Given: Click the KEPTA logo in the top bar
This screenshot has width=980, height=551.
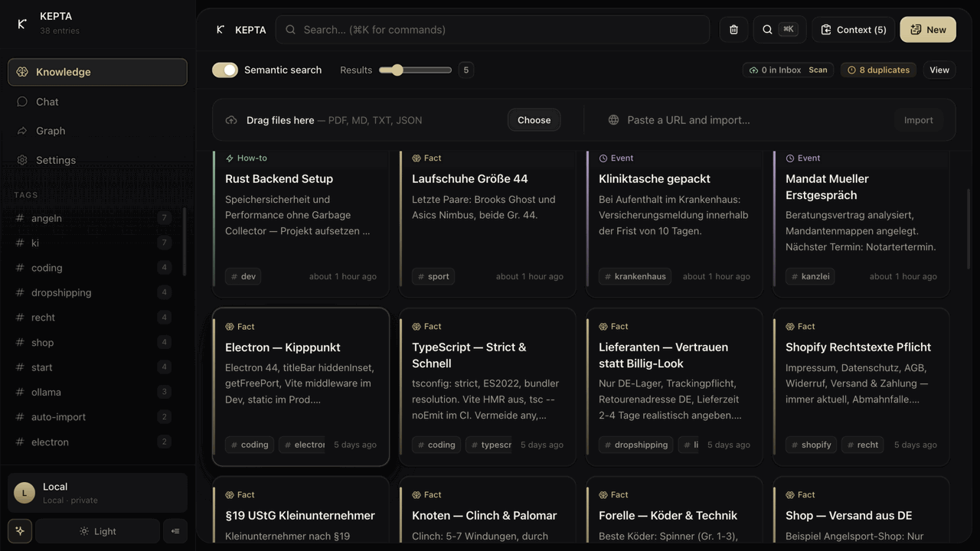Looking at the screenshot, I should point(220,30).
